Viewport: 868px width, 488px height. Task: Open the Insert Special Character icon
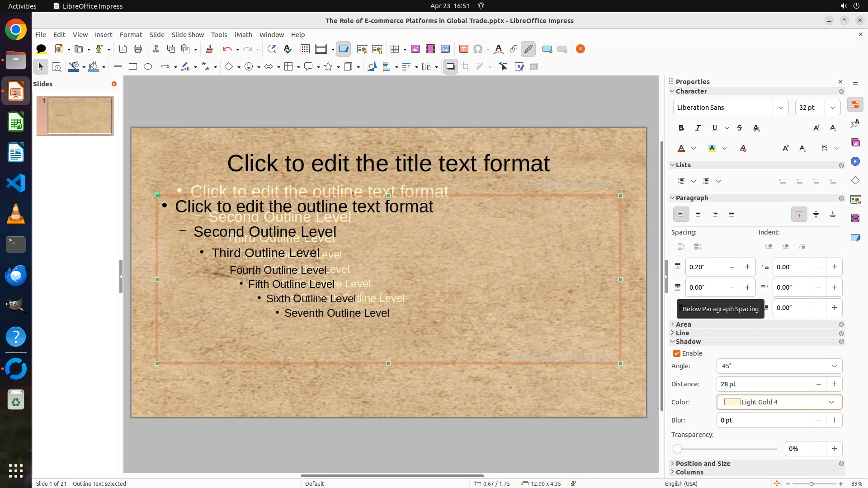point(478,49)
